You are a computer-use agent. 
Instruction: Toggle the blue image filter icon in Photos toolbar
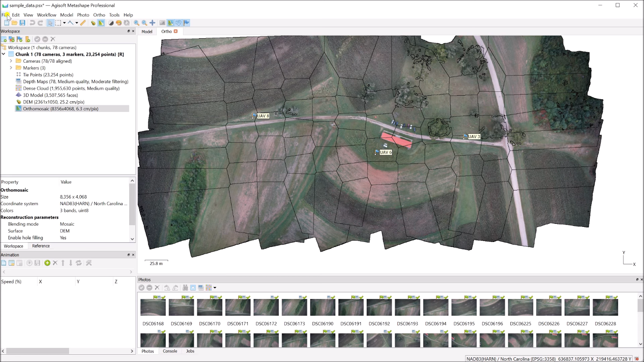pyautogui.click(x=193, y=288)
